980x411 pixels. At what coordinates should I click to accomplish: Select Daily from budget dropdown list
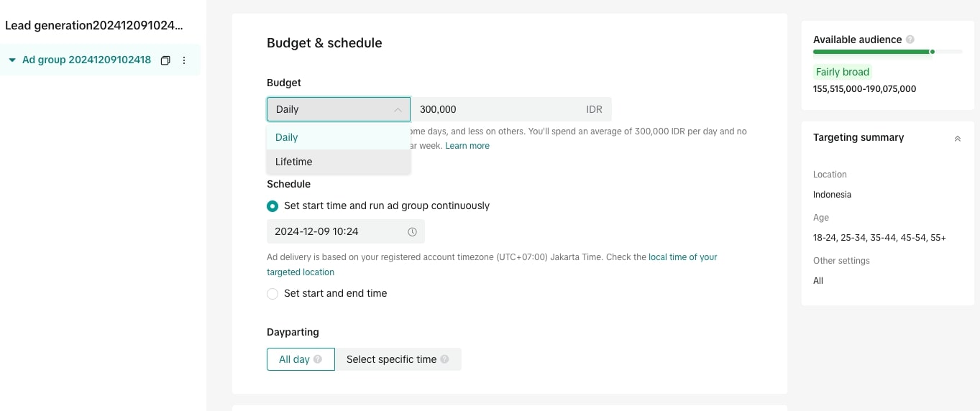coord(287,137)
